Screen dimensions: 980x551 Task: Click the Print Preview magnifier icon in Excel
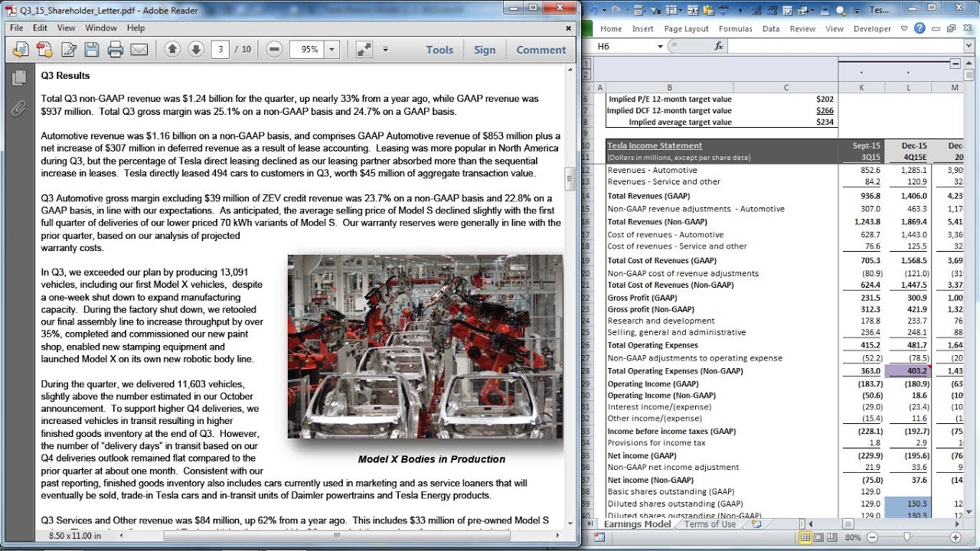click(x=841, y=10)
